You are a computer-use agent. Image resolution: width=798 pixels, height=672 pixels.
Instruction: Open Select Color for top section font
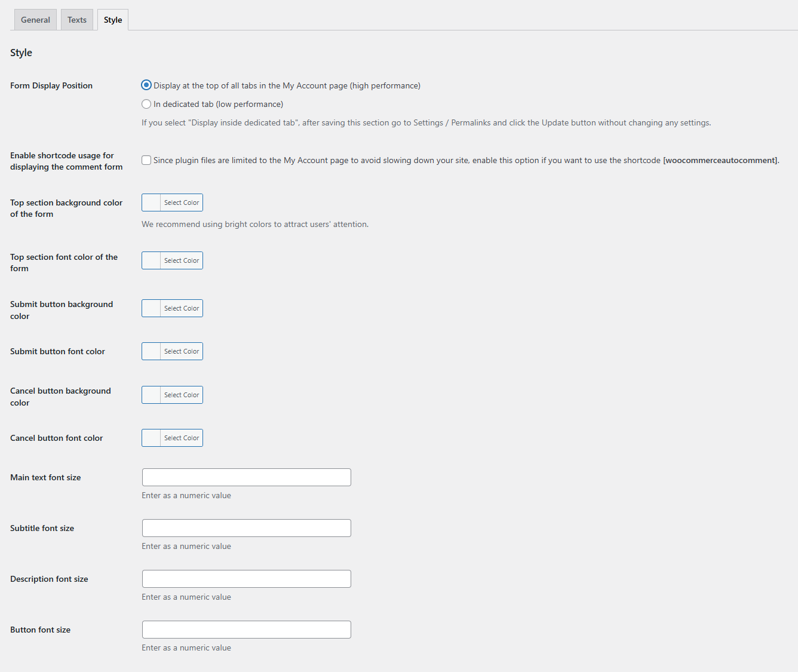(x=182, y=260)
